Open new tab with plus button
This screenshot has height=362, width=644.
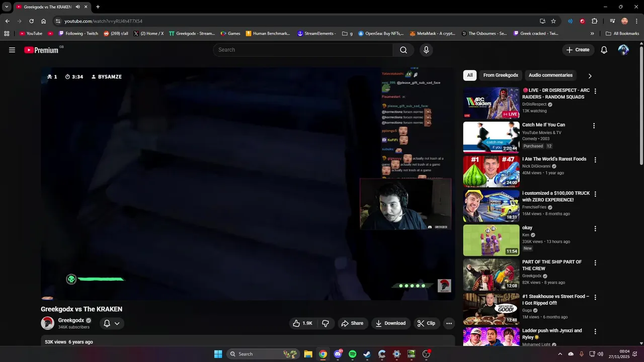click(98, 7)
